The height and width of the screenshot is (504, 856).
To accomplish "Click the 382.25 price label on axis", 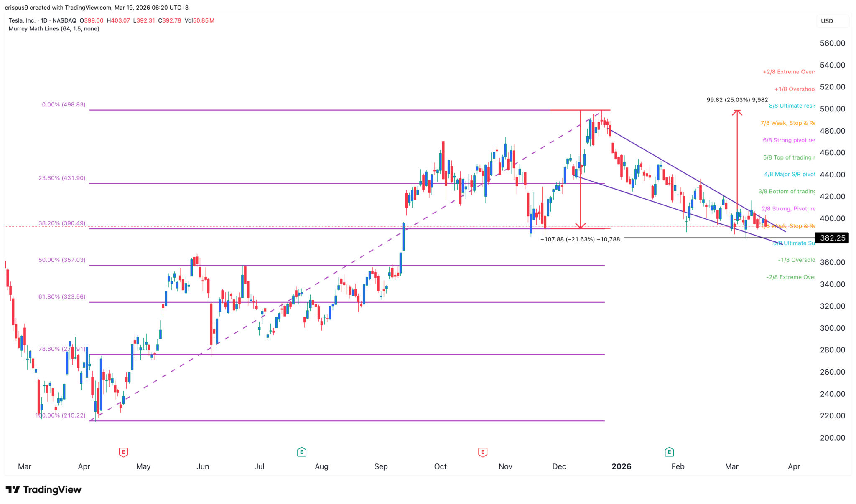I will tap(832, 238).
